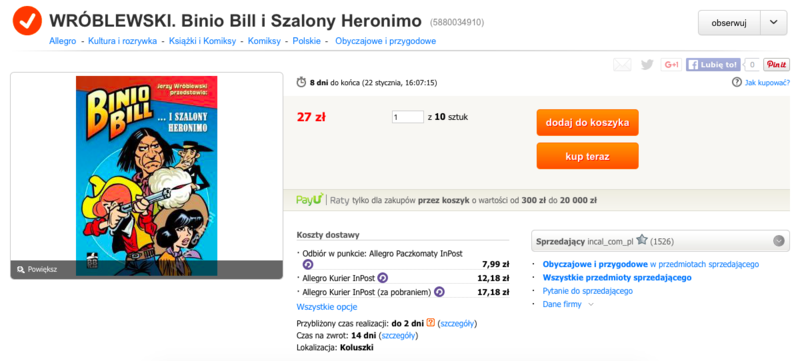Open the dropdown arrow next to 'obserwuj'

(x=773, y=22)
